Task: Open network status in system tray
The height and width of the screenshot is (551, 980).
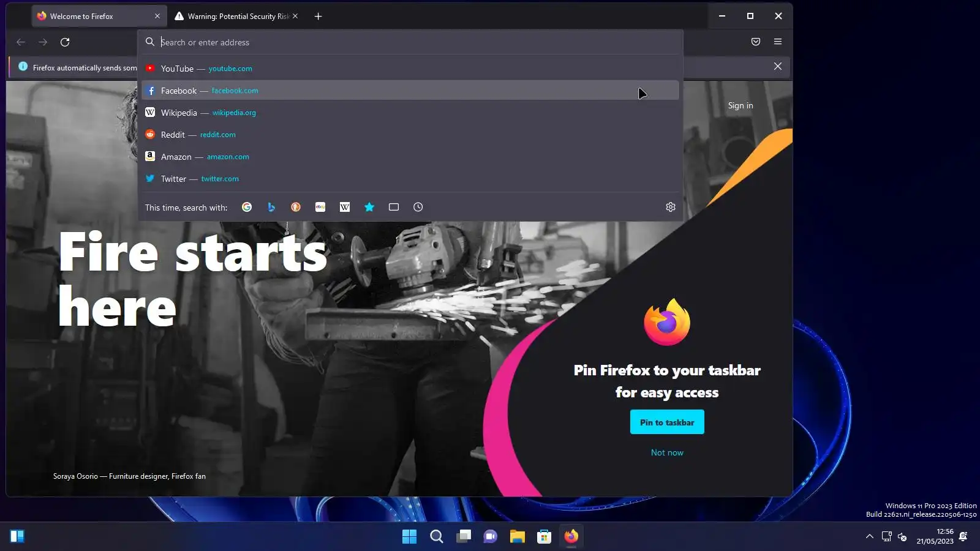Action: pyautogui.click(x=886, y=536)
